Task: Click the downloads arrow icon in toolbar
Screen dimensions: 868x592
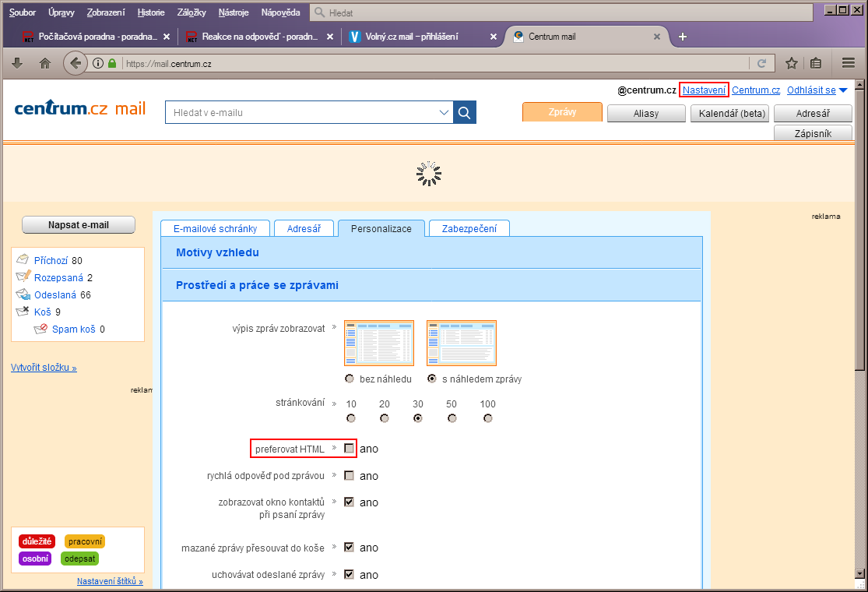Action: tap(17, 63)
